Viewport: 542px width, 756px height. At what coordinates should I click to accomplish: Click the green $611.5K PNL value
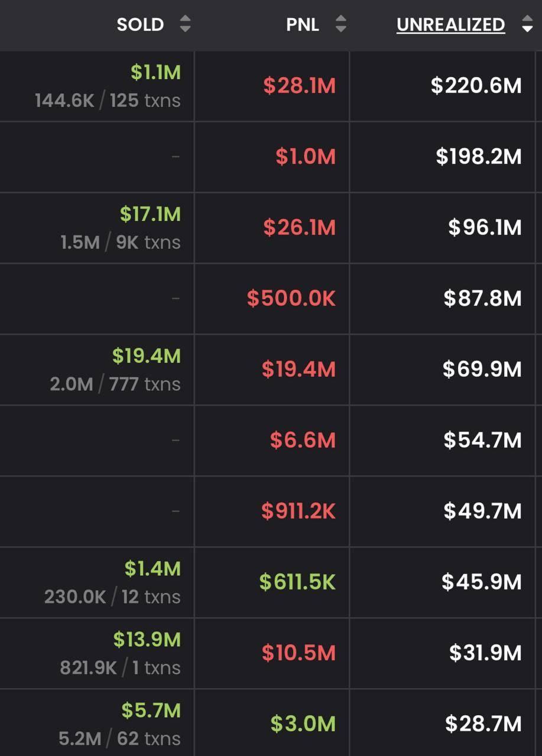tap(297, 582)
